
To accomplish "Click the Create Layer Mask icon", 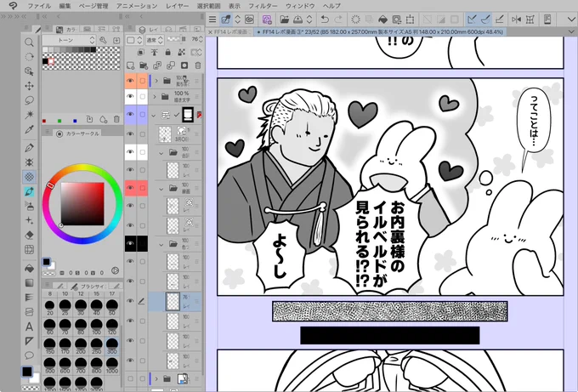I will point(184,65).
